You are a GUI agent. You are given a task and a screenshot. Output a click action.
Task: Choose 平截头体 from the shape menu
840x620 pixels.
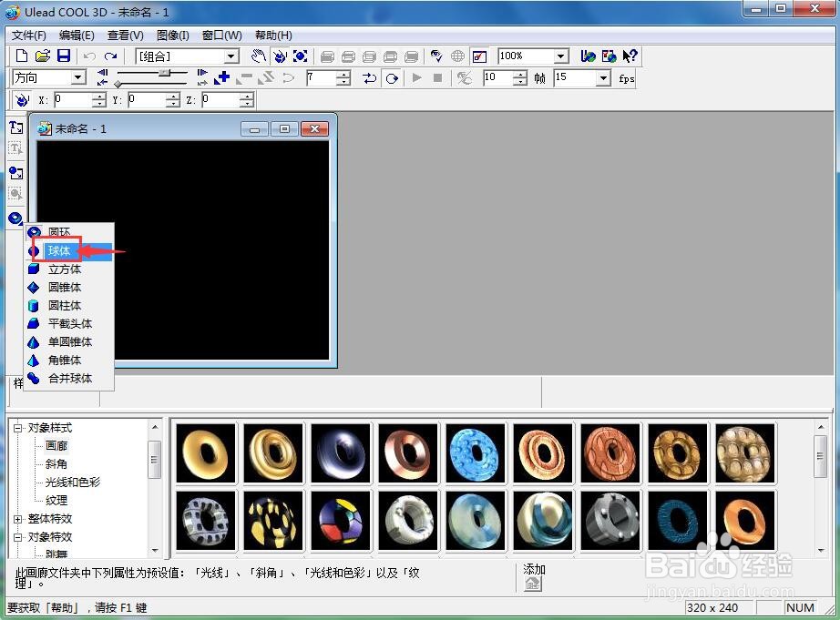point(69,324)
